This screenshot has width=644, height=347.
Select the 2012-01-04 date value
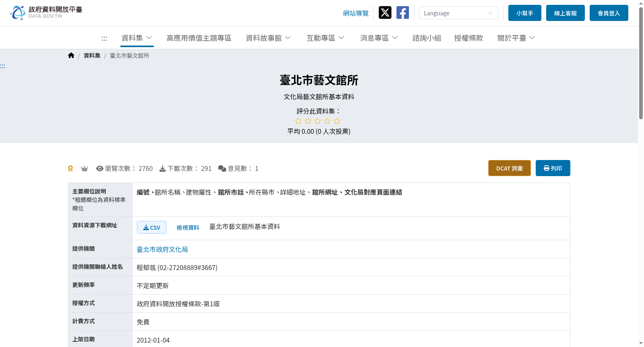153,340
